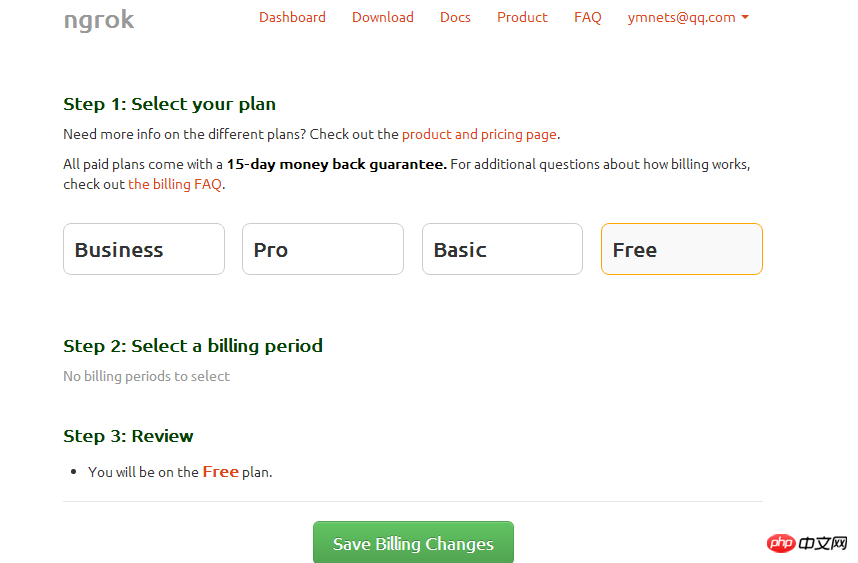Go to the Download page
858x563 pixels.
click(x=382, y=18)
